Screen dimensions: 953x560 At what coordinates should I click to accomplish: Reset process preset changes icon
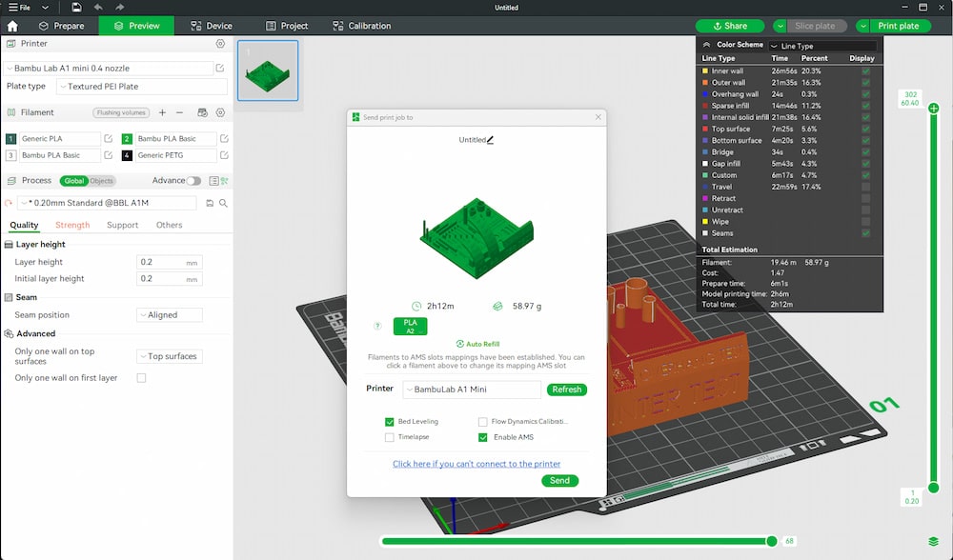click(9, 203)
